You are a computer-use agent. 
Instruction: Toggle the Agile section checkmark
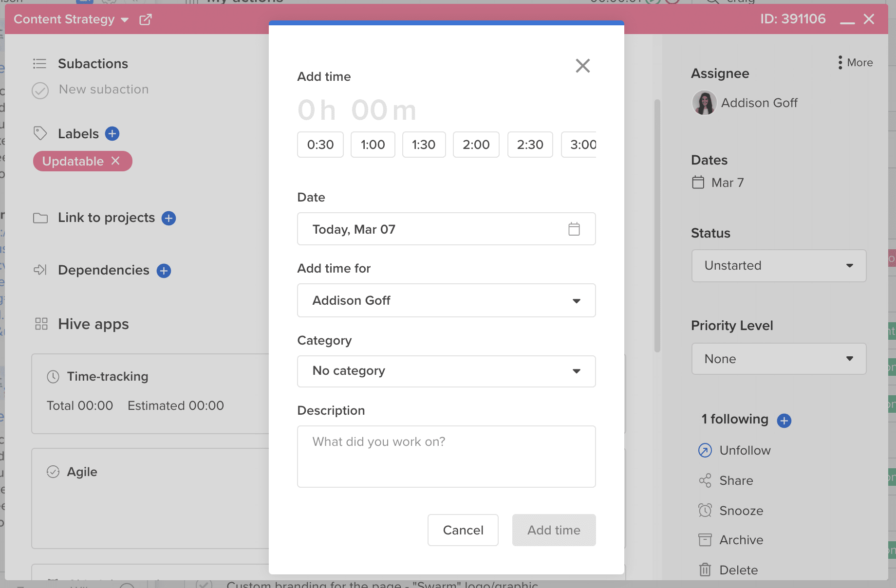pos(54,471)
